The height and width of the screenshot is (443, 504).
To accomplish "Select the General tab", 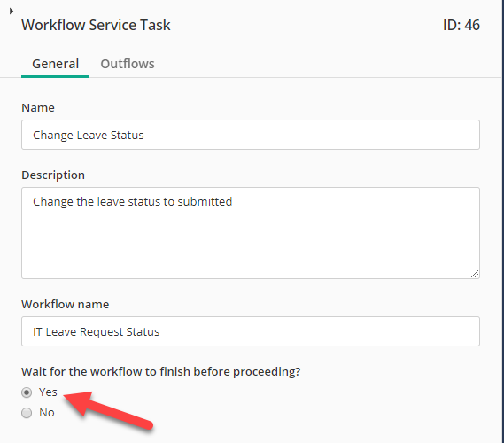I will point(55,64).
